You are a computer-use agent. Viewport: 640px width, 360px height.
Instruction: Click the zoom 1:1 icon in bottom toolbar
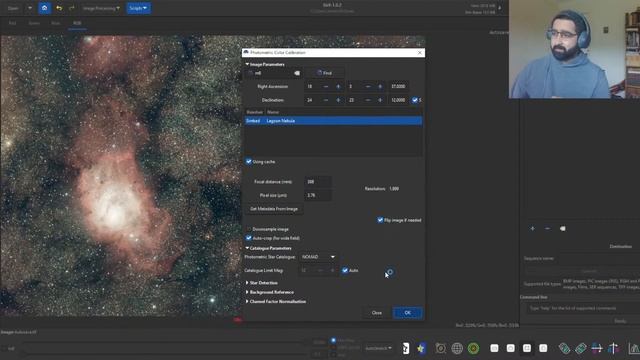click(543, 348)
